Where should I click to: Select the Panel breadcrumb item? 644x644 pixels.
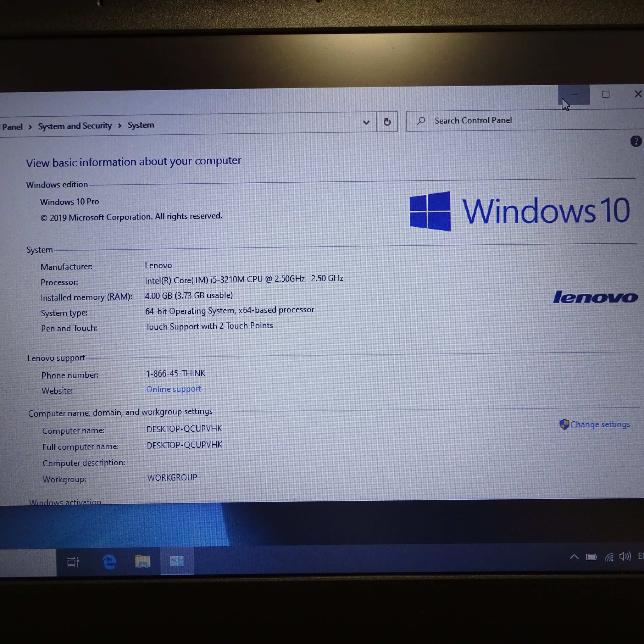(12, 127)
